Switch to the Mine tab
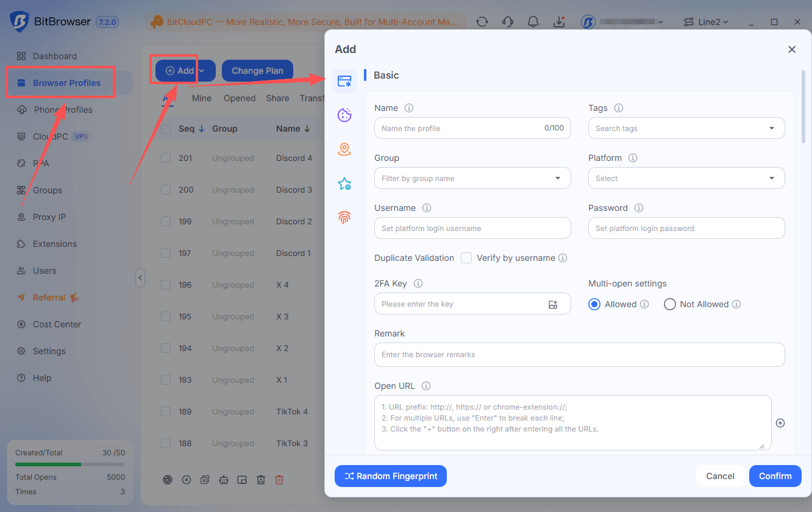The height and width of the screenshot is (512, 812). [202, 98]
